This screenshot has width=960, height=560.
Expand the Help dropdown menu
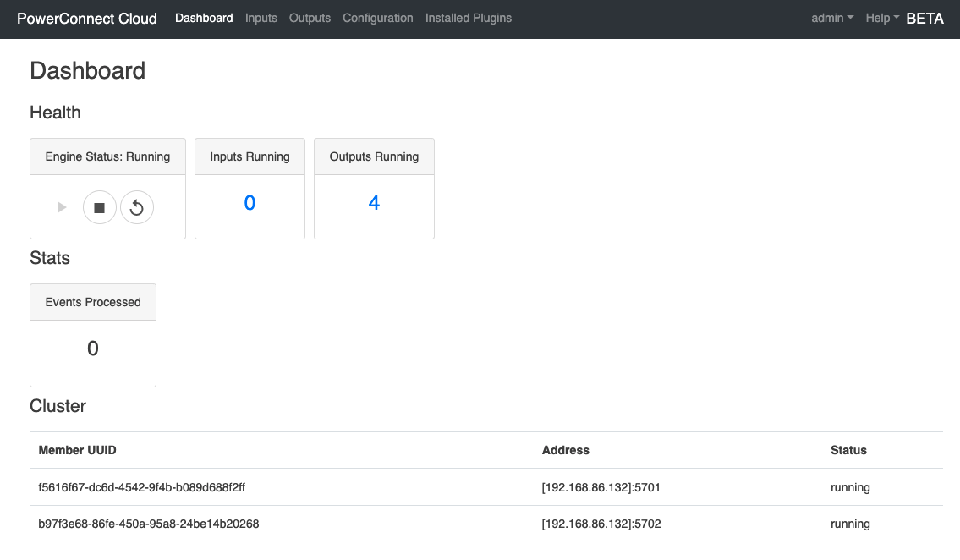[x=881, y=18]
